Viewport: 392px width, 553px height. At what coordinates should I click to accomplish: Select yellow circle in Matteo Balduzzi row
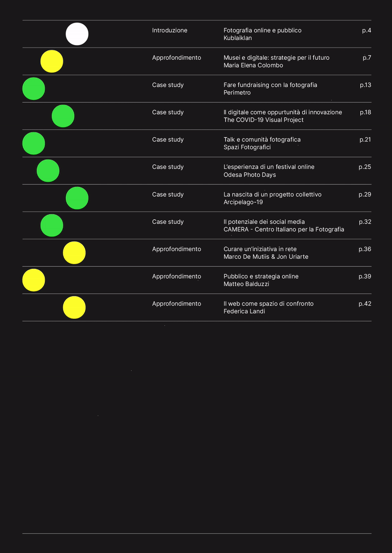34,280
